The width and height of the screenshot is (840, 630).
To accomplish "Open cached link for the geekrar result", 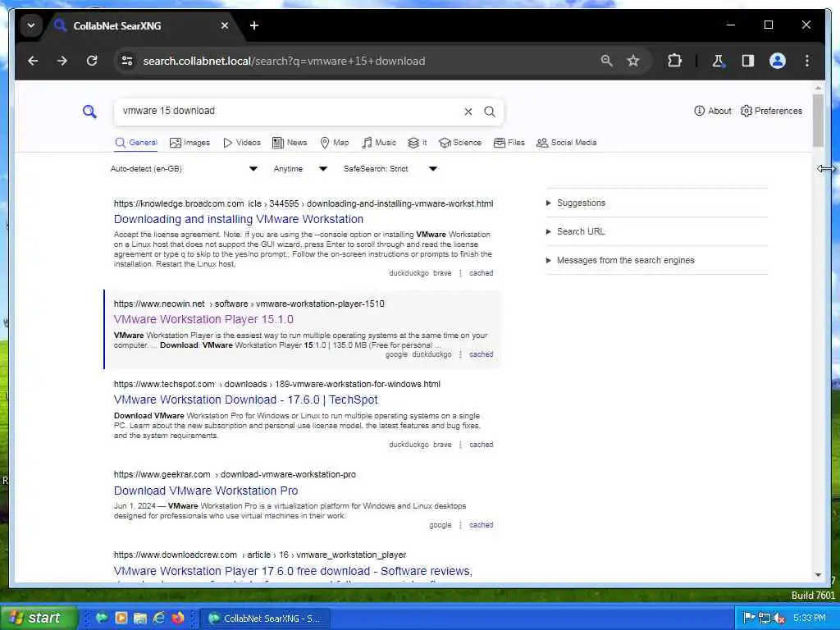I will click(481, 525).
